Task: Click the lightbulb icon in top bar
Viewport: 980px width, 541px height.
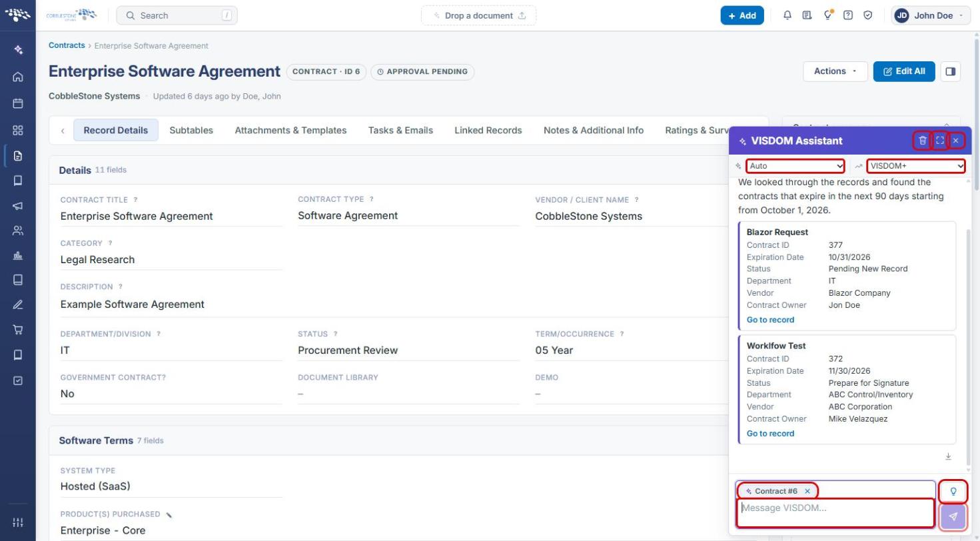Action: point(828,15)
